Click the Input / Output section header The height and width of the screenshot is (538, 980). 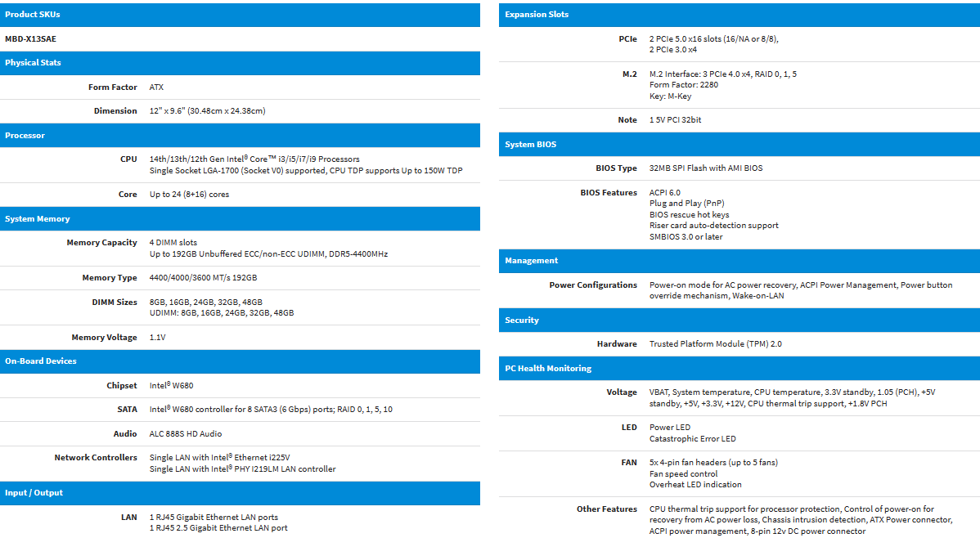pyautogui.click(x=240, y=493)
